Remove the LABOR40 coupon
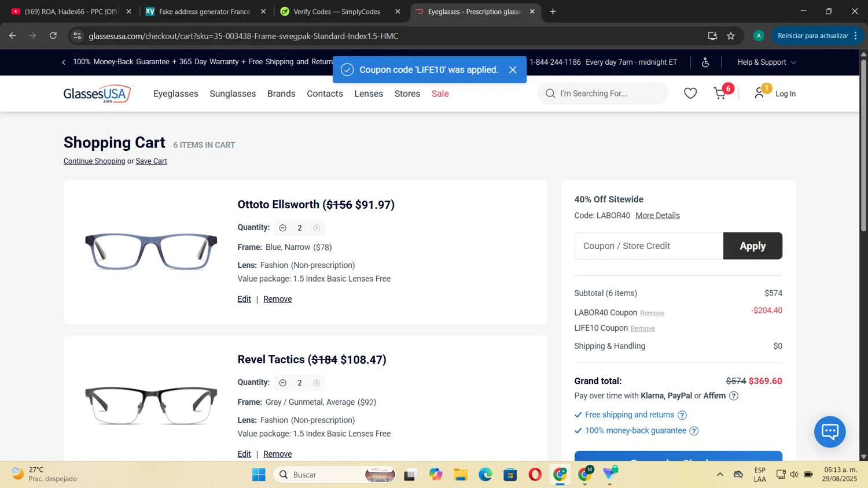Screen dimensions: 868x488 tap(652, 313)
